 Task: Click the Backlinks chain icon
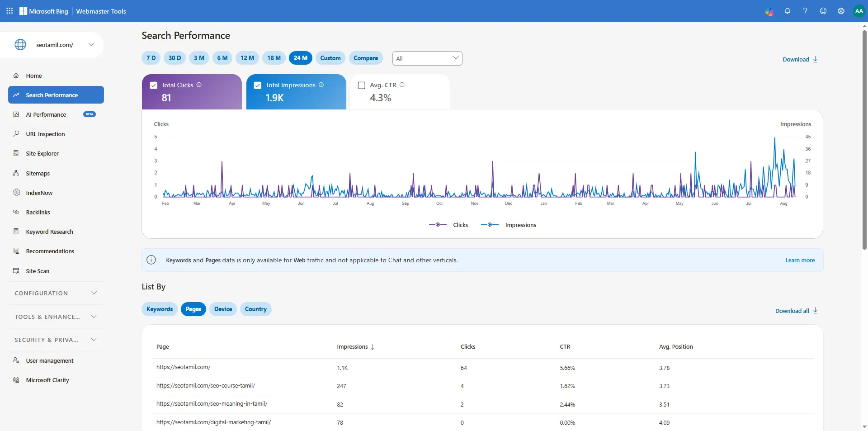[16, 212]
